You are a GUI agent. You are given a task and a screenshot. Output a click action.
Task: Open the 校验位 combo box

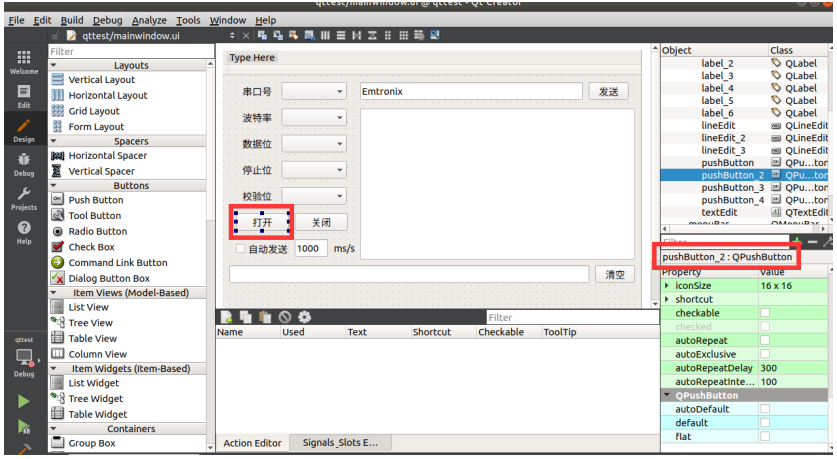[x=314, y=196]
